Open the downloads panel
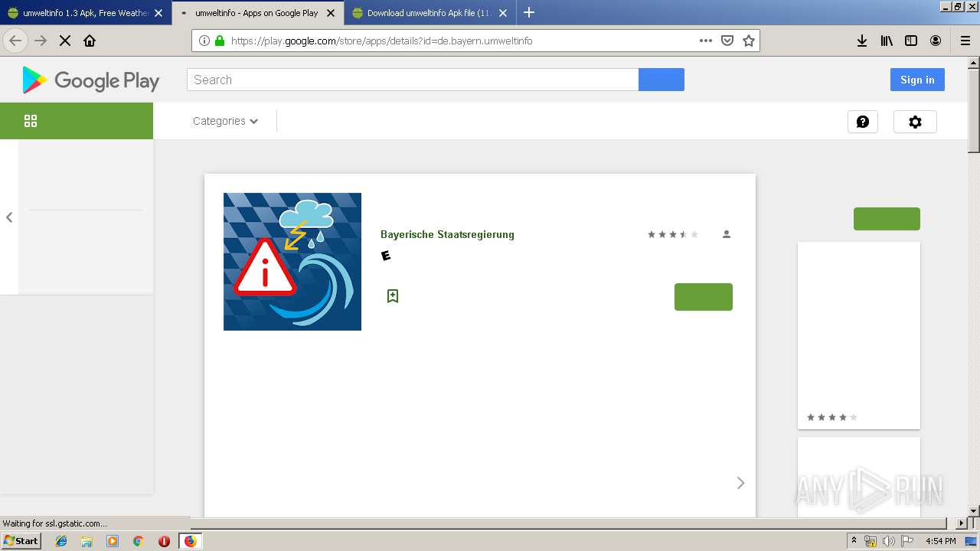The height and width of the screenshot is (551, 980). [x=862, y=41]
